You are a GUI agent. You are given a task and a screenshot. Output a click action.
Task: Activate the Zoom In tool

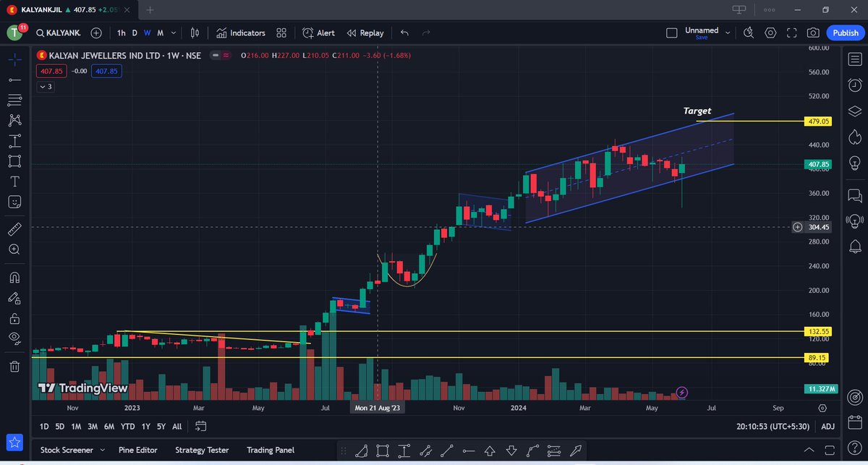pos(14,249)
